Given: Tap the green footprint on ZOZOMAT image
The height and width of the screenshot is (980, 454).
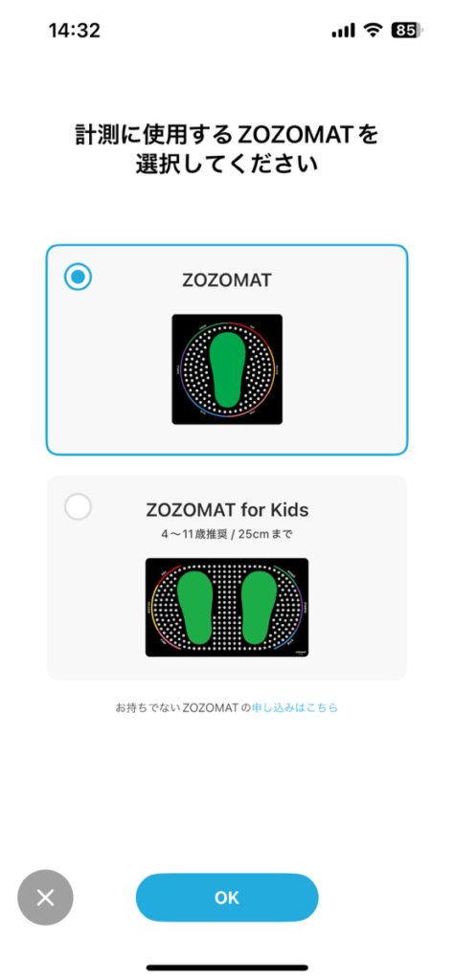Looking at the screenshot, I should (x=227, y=370).
